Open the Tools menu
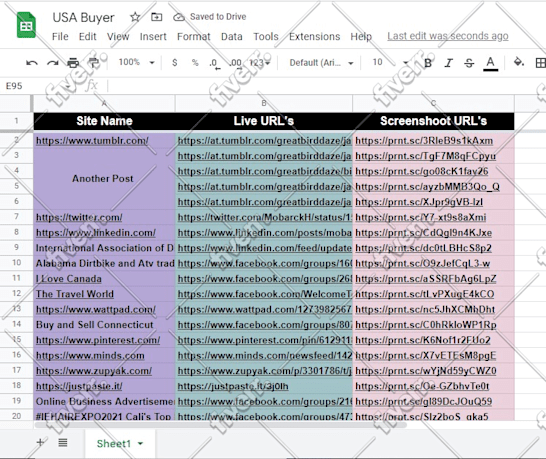Viewport: 546px width, 459px height. coord(266,37)
